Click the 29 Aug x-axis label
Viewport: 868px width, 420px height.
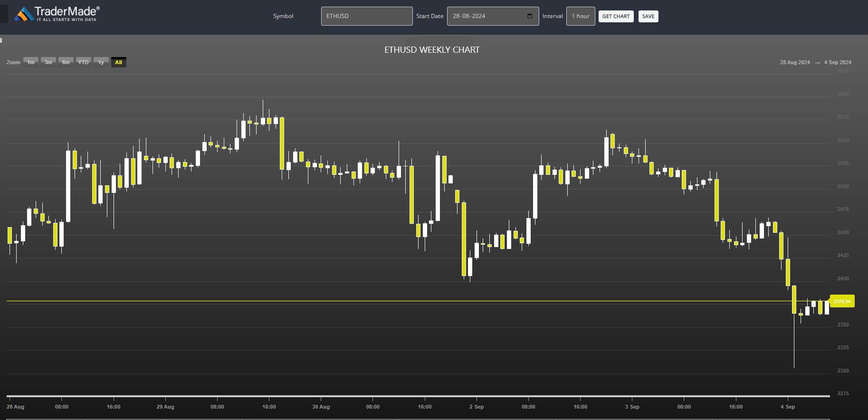pyautogui.click(x=165, y=407)
